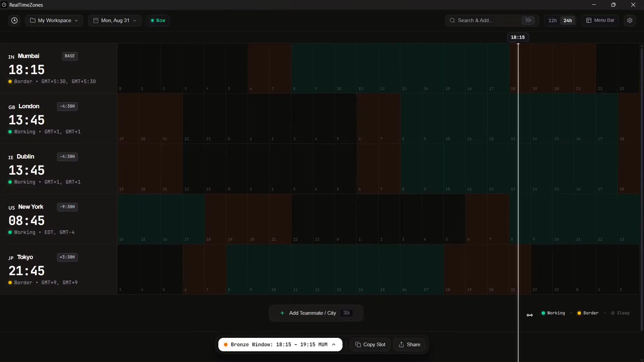The width and height of the screenshot is (644, 362).
Task: Click the caret on Bronze Window pill
Action: click(334, 345)
